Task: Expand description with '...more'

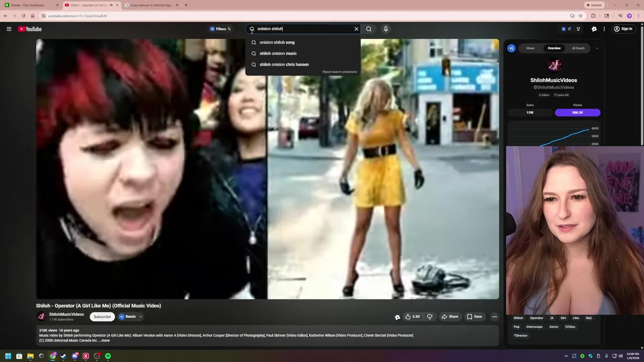Action: pos(104,340)
